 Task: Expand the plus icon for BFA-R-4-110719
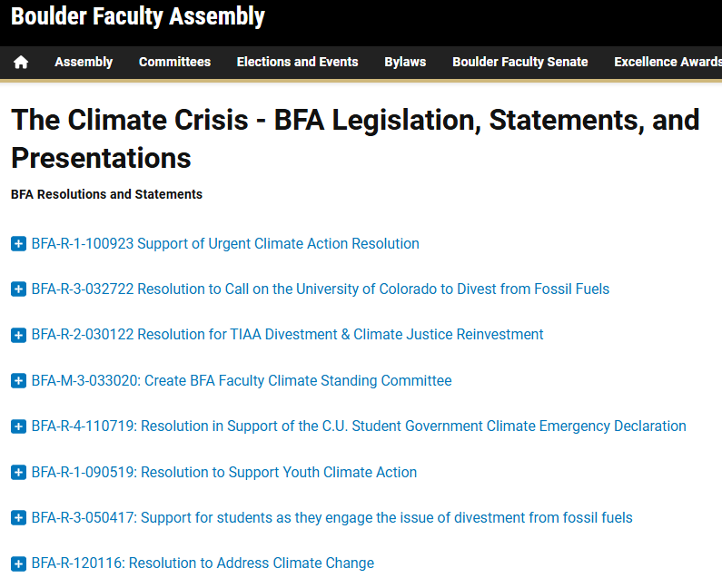pyautogui.click(x=18, y=426)
